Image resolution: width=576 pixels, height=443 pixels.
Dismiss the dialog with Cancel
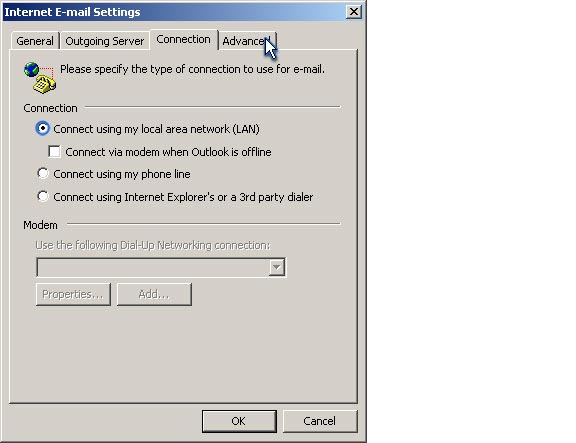pos(320,421)
